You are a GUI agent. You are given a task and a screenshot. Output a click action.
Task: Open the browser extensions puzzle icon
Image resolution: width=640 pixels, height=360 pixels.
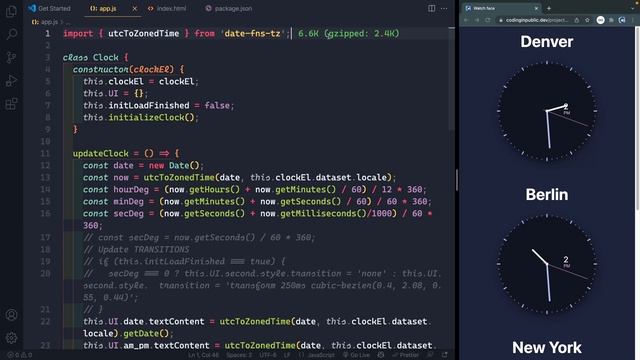click(x=611, y=20)
